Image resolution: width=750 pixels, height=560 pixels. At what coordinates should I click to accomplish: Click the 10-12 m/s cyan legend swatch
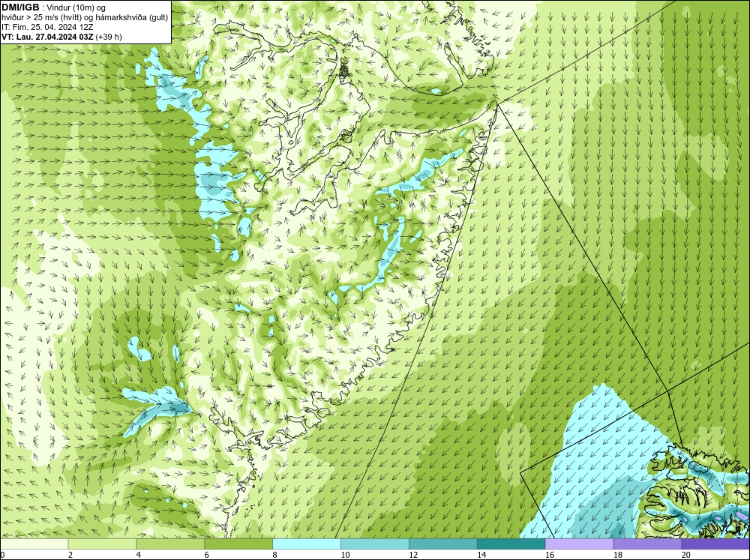[x=375, y=544]
